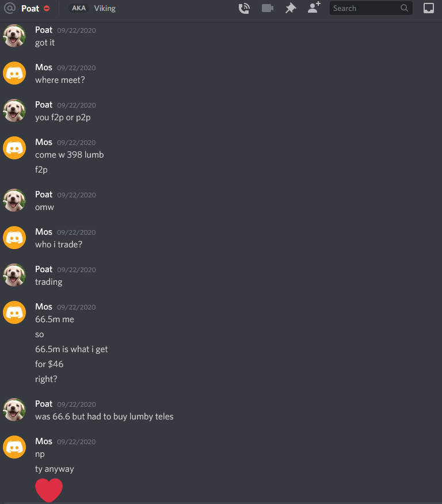Click Poat username above "trading"
This screenshot has height=504, width=442.
44,269
